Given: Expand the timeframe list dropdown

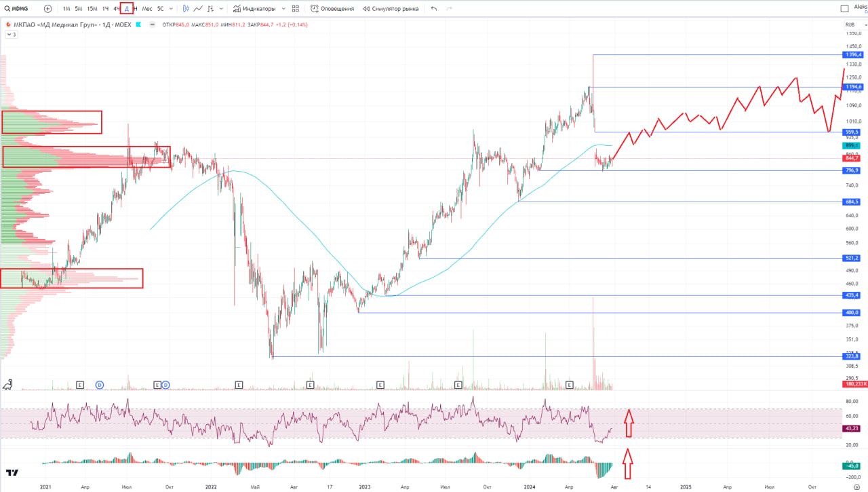Looking at the screenshot, I should pos(171,9).
